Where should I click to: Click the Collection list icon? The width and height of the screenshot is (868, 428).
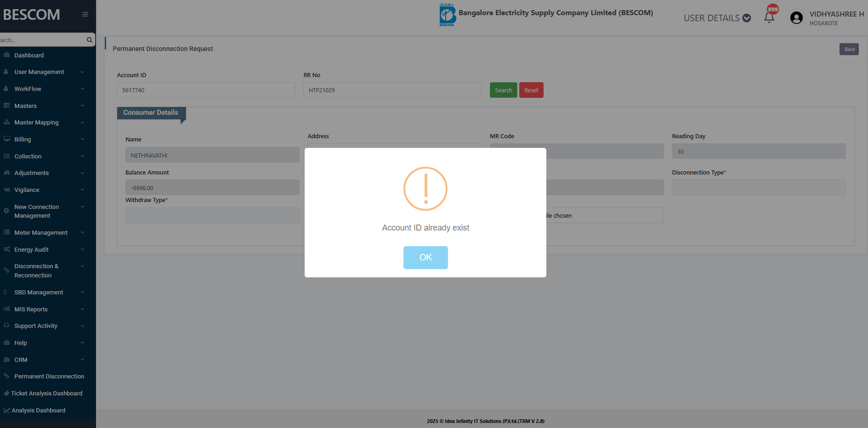(6, 156)
